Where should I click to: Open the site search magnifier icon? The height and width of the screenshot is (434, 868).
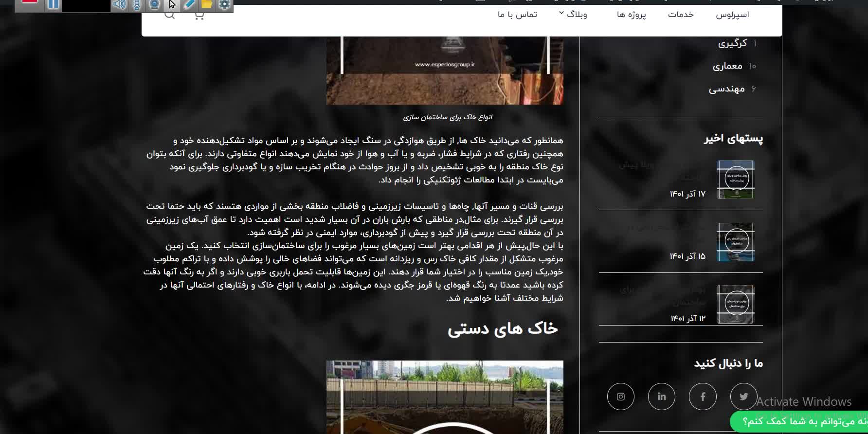coord(169,15)
